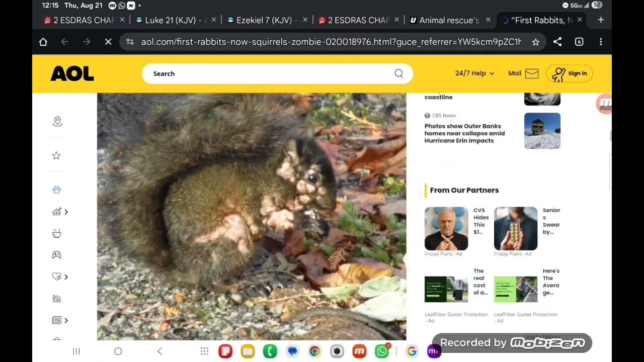Open the tab switcher showing 6 tabs
The width and height of the screenshot is (644, 362).
pyautogui.click(x=579, y=42)
